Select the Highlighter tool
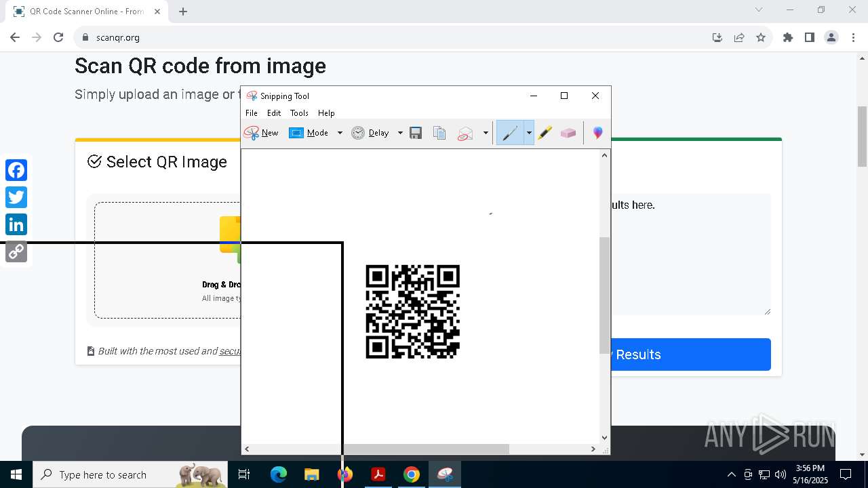868x488 pixels. pos(545,133)
